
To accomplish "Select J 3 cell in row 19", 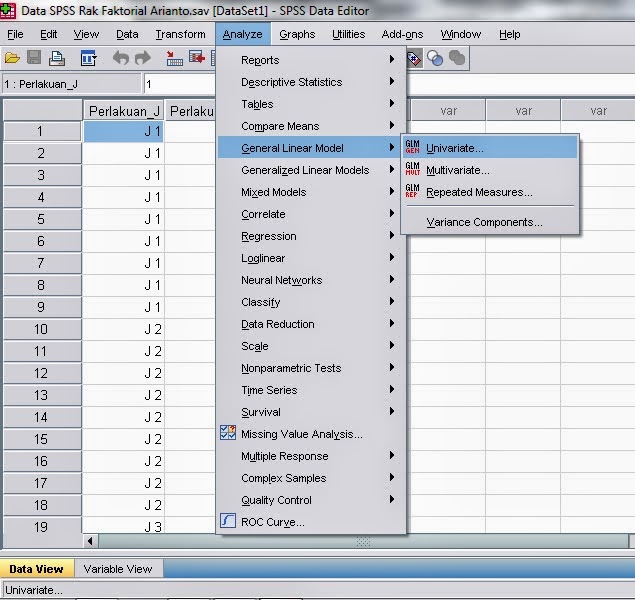I will [124, 526].
